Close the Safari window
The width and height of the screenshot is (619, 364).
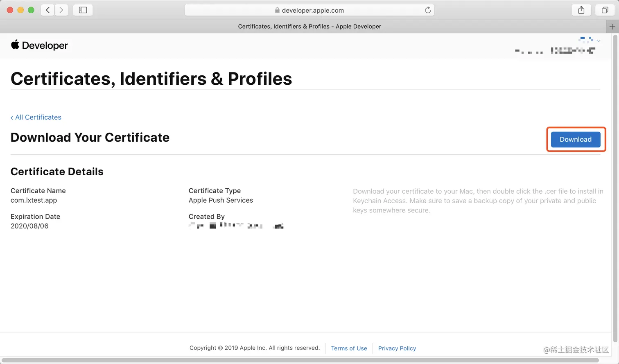click(10, 10)
